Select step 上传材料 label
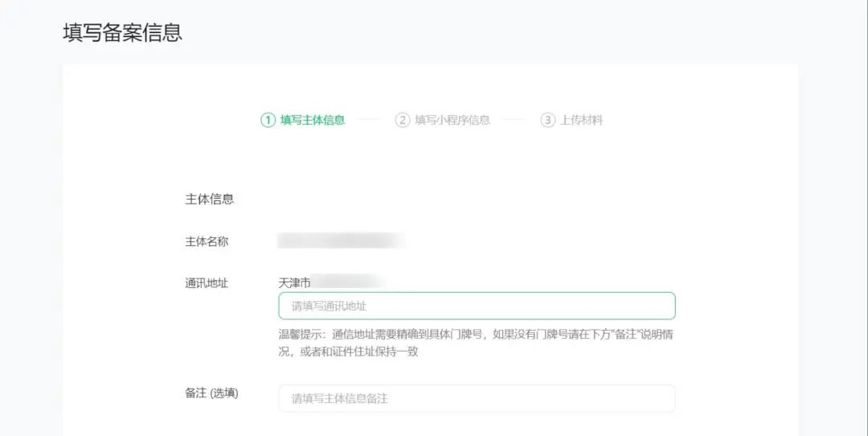 (x=581, y=120)
